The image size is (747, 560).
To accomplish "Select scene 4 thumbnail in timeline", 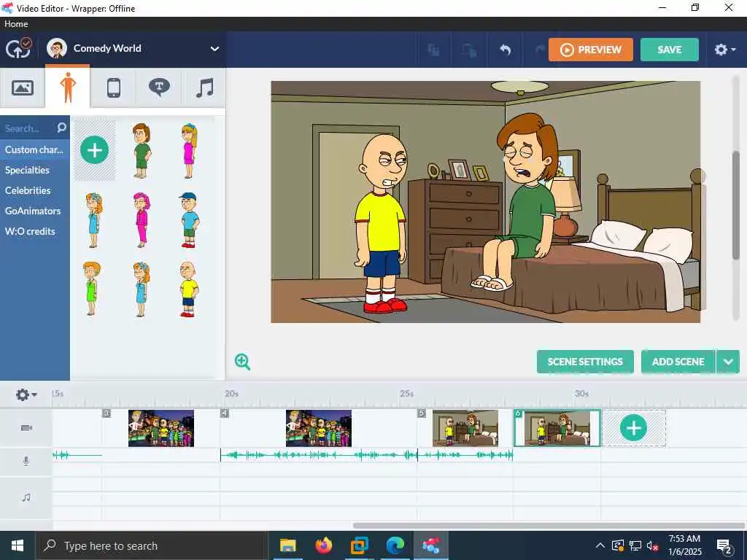I will [319, 428].
